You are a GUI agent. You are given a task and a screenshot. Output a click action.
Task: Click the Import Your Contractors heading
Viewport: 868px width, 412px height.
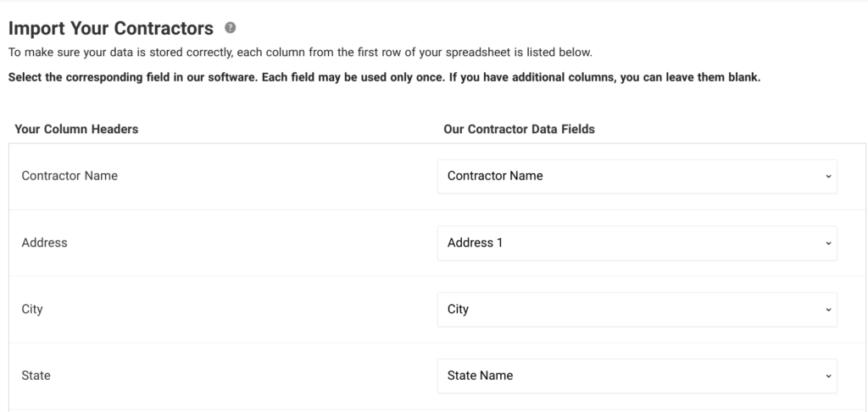110,29
